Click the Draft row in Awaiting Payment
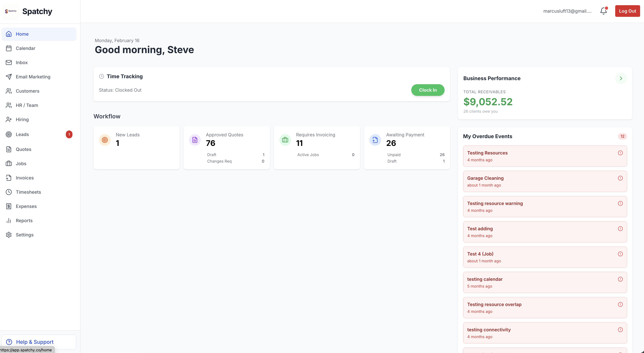This screenshot has height=353, width=644. click(416, 161)
